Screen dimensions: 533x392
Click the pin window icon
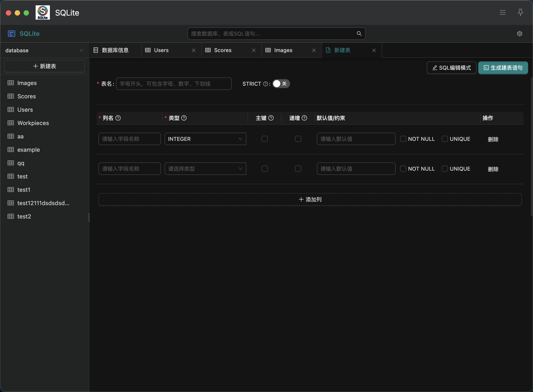tap(520, 12)
